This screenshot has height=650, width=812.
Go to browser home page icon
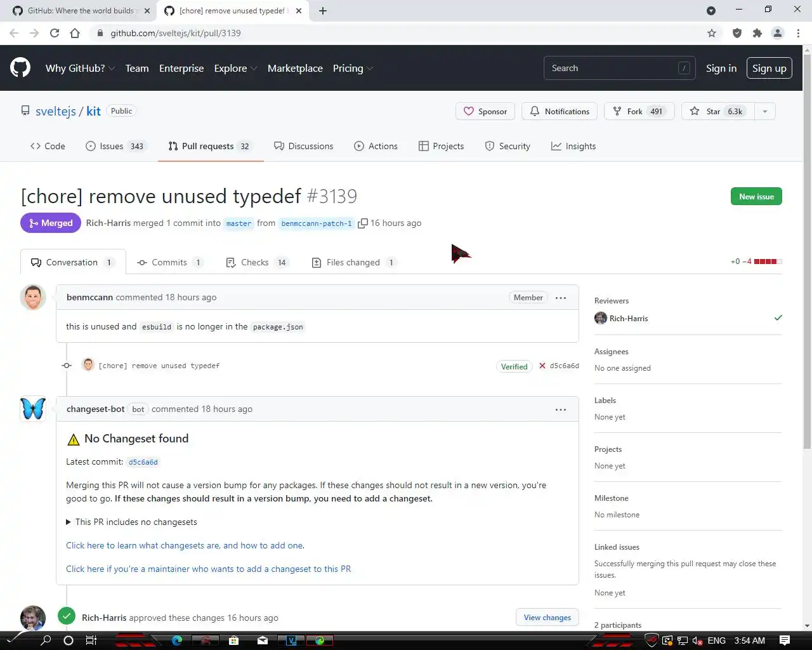pyautogui.click(x=75, y=33)
